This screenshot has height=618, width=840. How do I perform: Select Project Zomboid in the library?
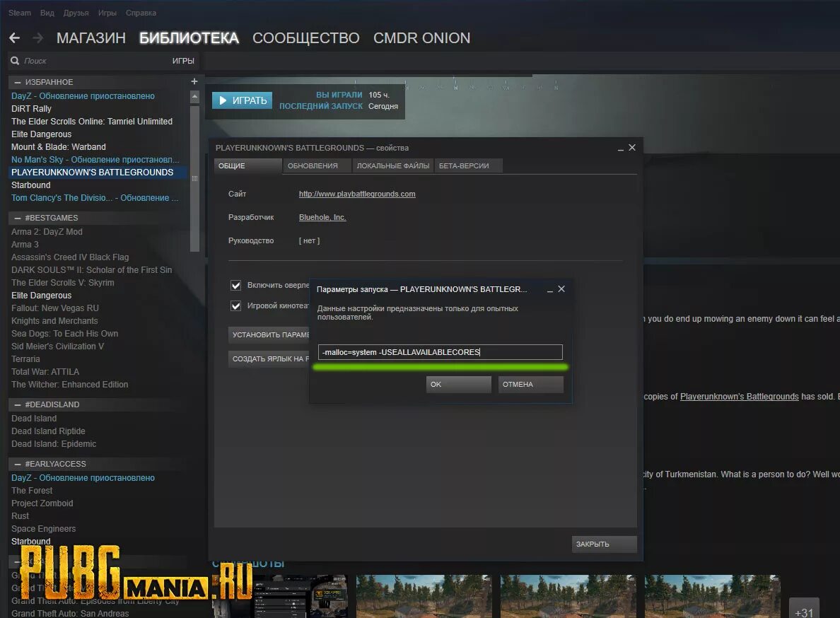(x=42, y=503)
